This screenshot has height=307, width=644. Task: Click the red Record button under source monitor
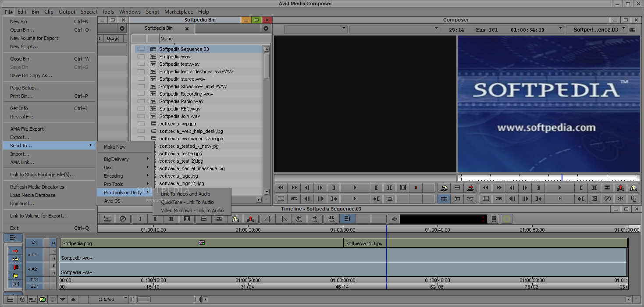pyautogui.click(x=416, y=188)
